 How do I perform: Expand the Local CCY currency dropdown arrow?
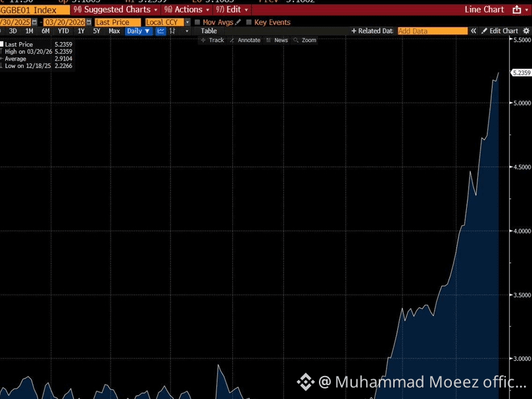coord(187,22)
